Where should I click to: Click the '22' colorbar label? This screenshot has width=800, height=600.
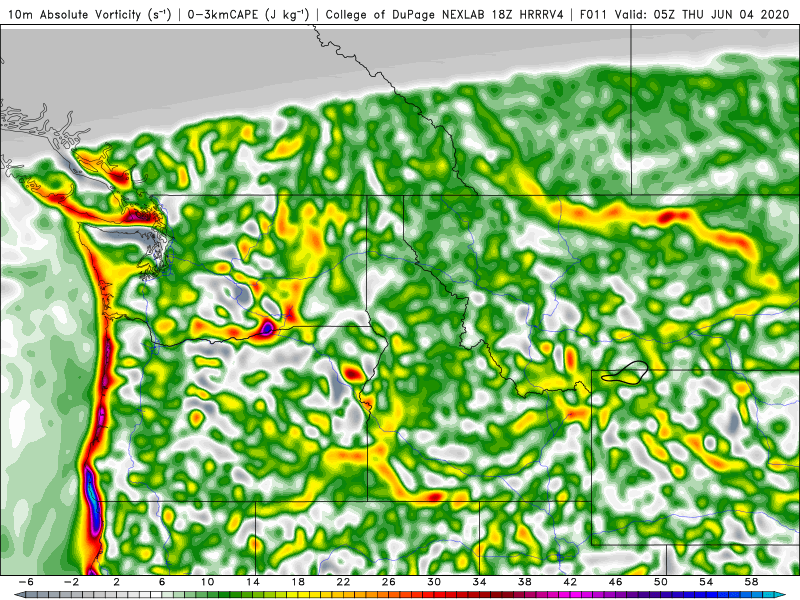pos(343,582)
